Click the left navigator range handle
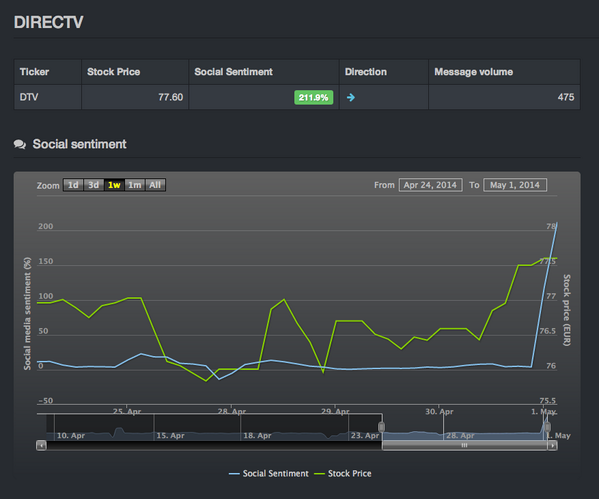Image resolution: width=599 pixels, height=499 pixels. [381, 427]
